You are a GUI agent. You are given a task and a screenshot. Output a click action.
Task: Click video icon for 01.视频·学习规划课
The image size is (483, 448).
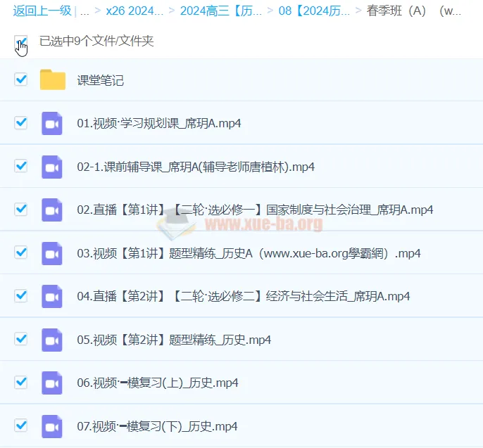point(52,123)
